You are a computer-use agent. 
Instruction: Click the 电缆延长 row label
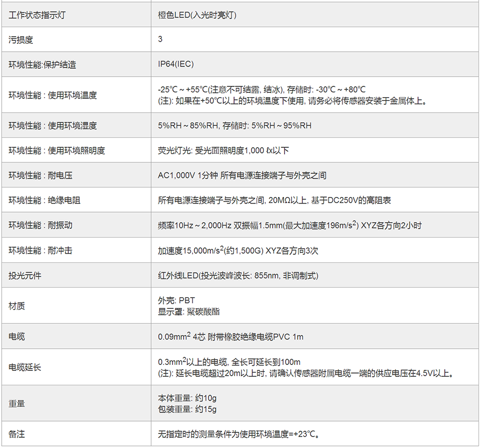25,367
